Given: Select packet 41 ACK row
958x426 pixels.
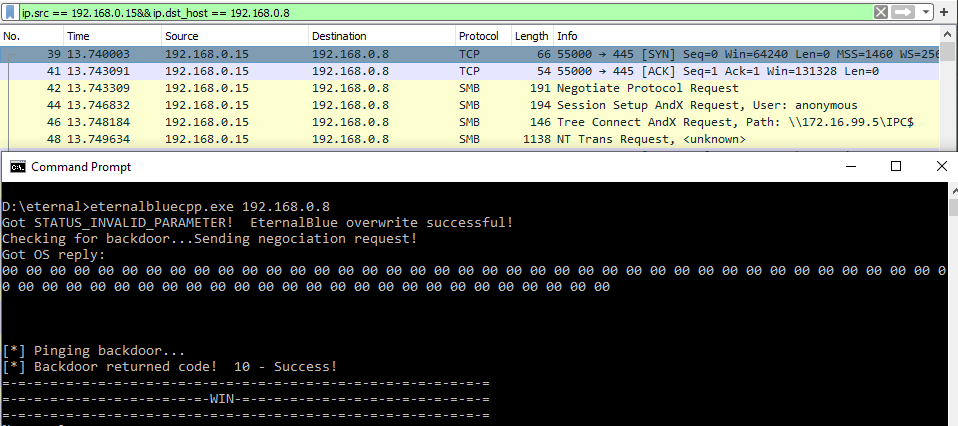Looking at the screenshot, I should 470,71.
